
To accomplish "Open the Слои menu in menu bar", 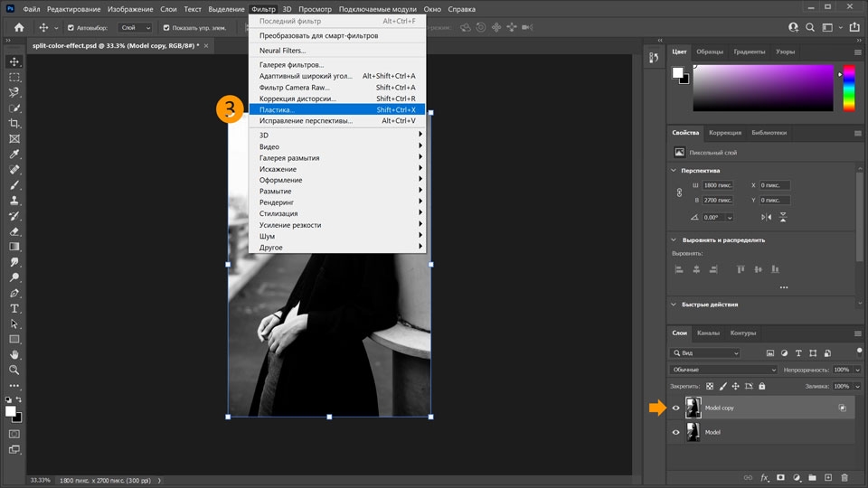I will click(x=168, y=9).
